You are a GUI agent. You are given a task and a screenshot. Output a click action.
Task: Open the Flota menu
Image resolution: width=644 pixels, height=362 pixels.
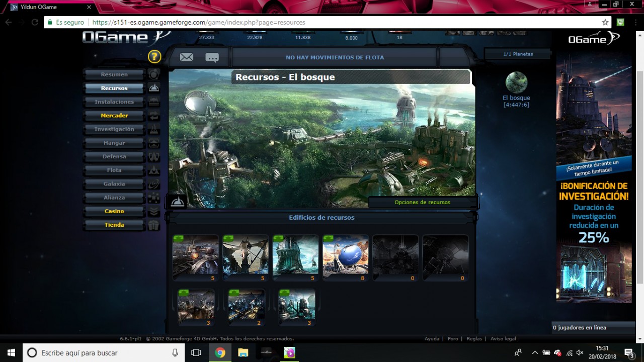[x=114, y=170]
